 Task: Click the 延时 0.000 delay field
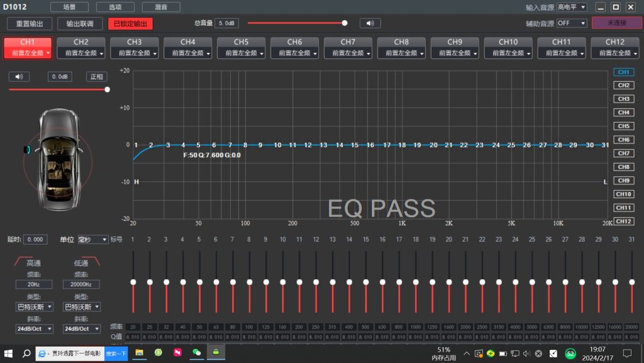click(35, 240)
